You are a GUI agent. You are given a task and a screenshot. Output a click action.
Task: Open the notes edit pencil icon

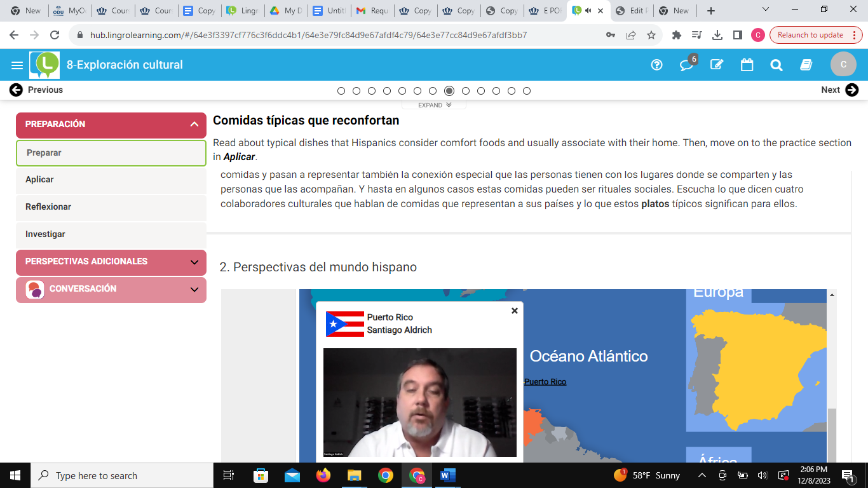tap(717, 65)
